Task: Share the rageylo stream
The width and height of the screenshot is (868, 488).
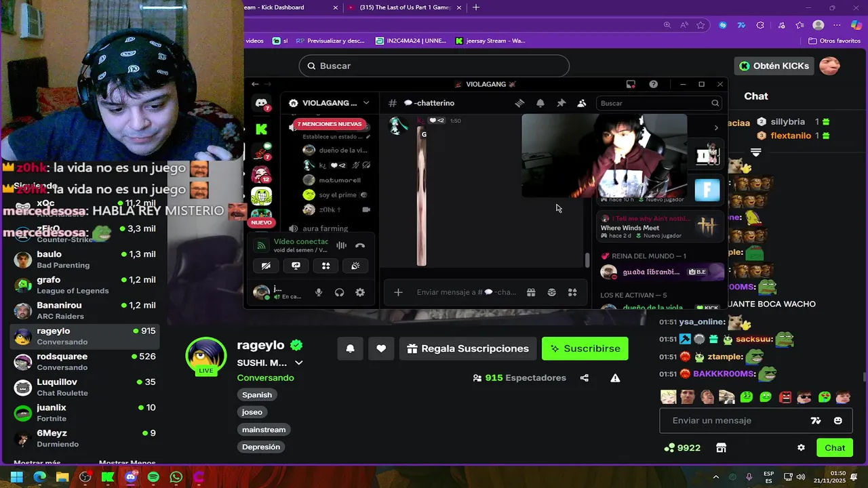Action: tap(585, 378)
